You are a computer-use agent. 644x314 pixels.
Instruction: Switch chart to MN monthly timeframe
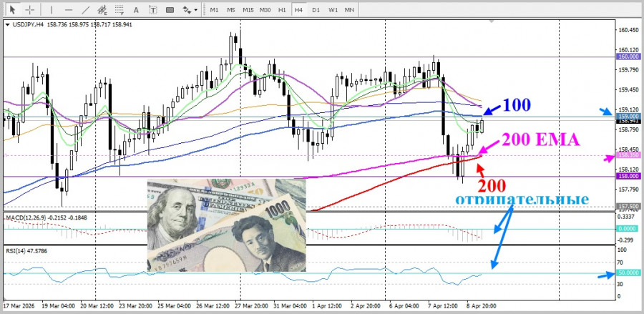(x=349, y=9)
